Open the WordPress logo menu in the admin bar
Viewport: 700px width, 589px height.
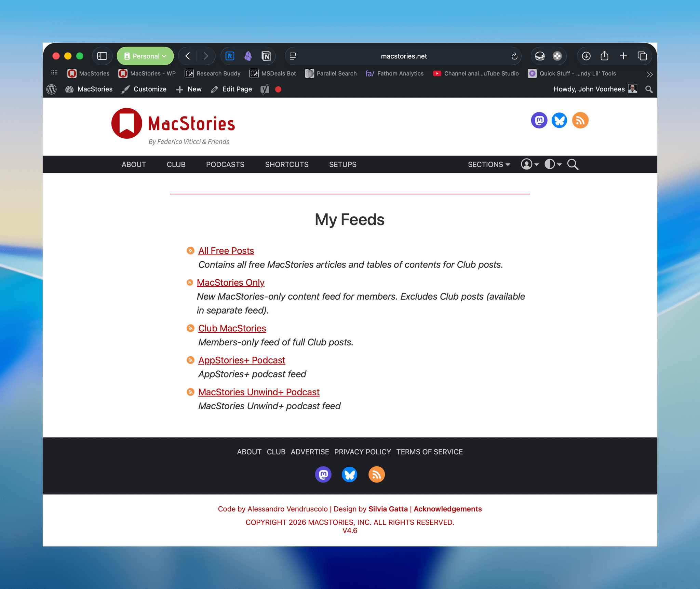(52, 89)
